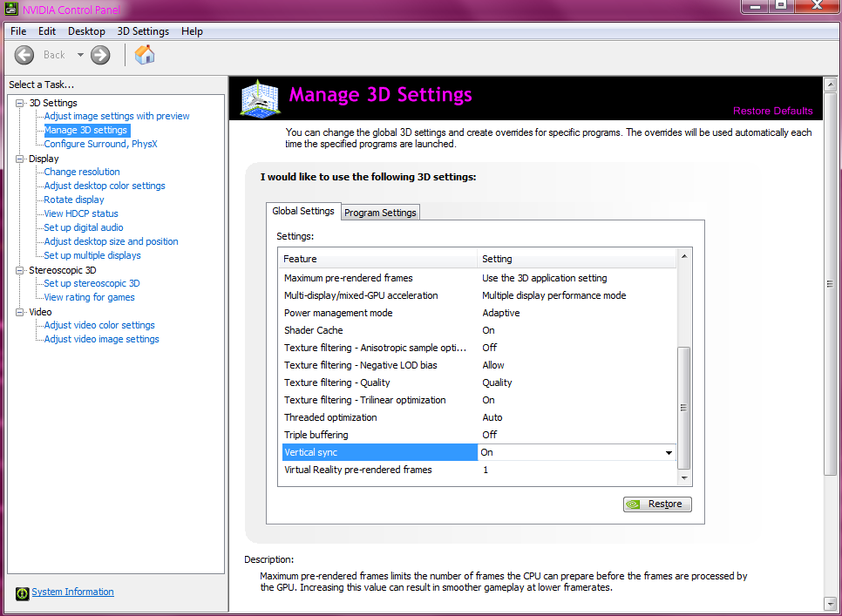
Task: Select the Shader Cache row
Action: 479,330
